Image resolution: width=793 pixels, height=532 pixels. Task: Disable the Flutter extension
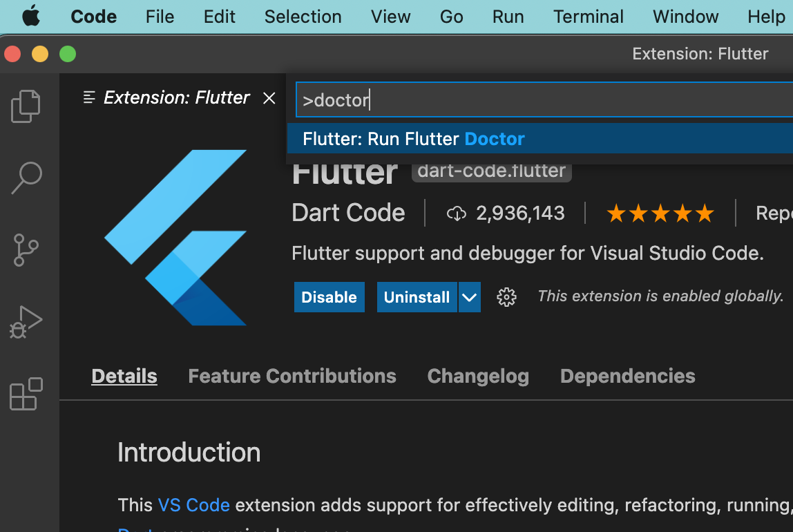coord(329,296)
